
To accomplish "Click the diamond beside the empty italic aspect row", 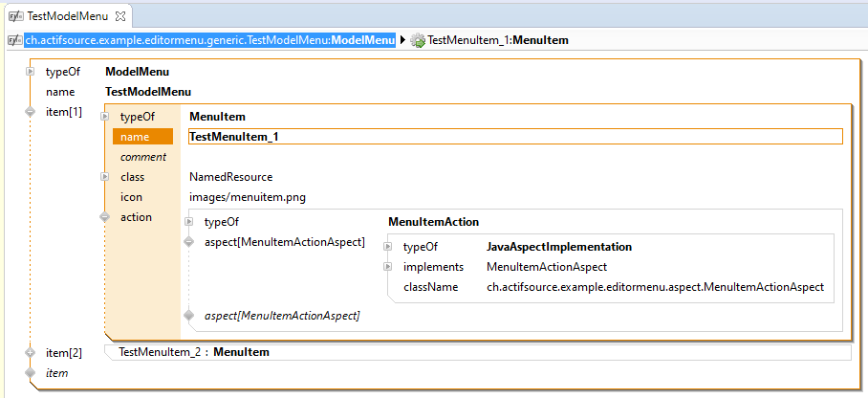I will [x=188, y=315].
